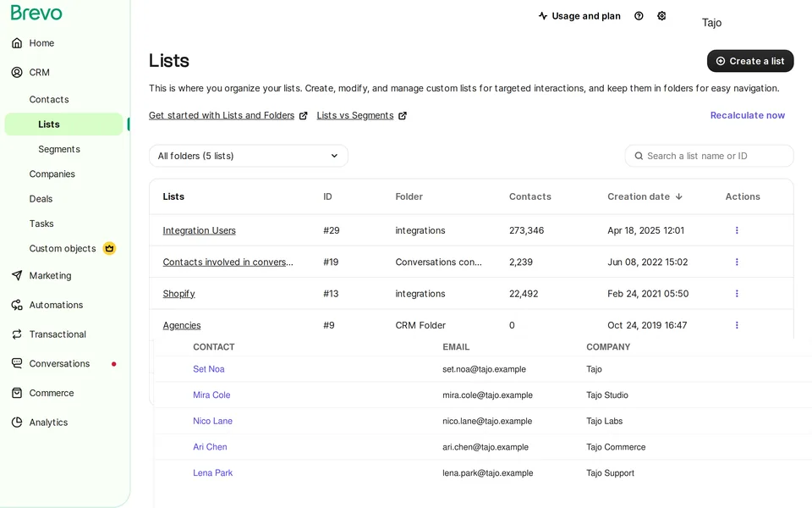This screenshot has width=812, height=508.
Task: Click company Tajo Support
Action: (x=610, y=472)
